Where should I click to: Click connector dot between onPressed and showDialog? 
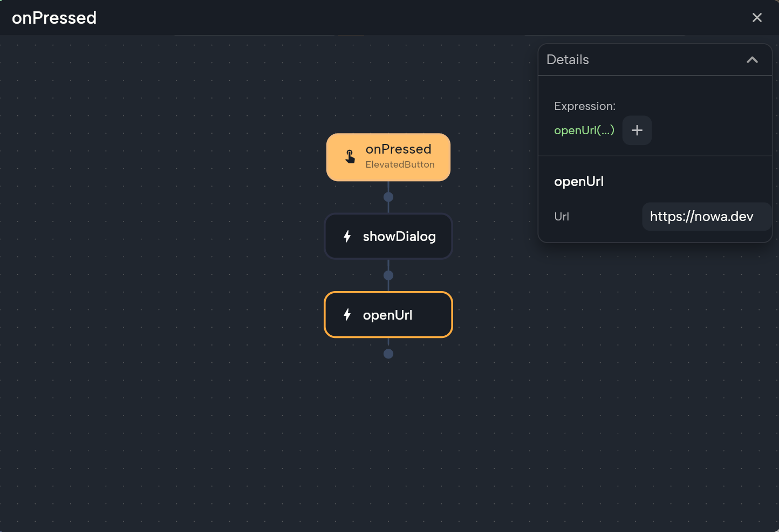(x=388, y=197)
